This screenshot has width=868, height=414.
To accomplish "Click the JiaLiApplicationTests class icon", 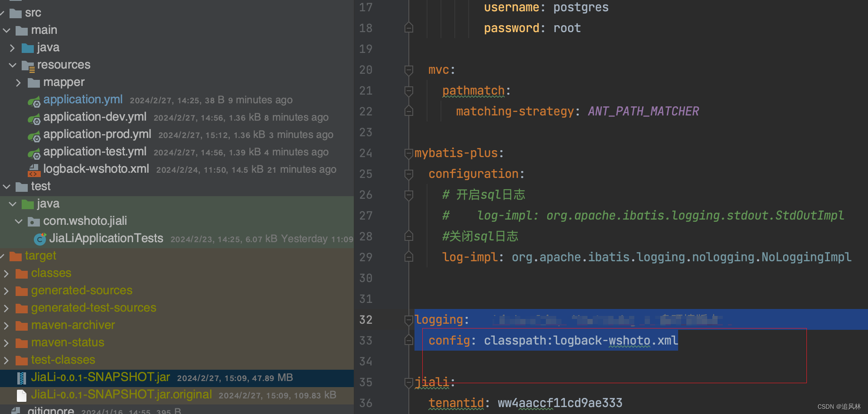I will [x=40, y=238].
